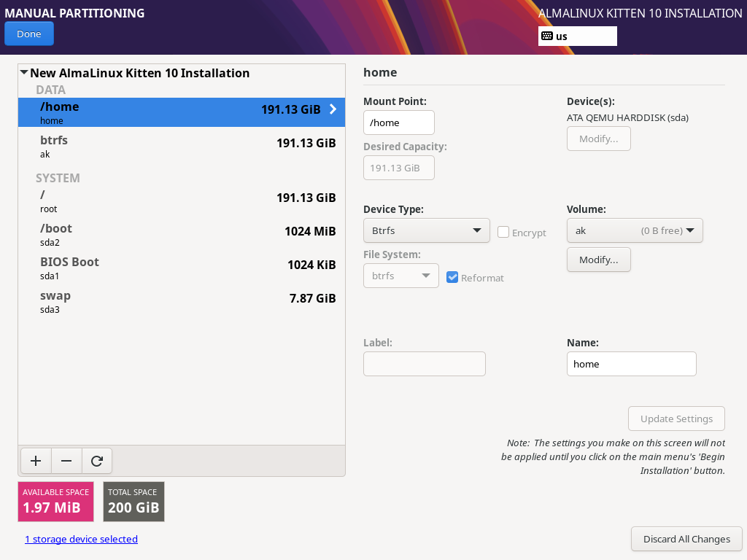Open the Volume ak dropdown
Viewport: 747px width, 560px height.
(x=635, y=230)
